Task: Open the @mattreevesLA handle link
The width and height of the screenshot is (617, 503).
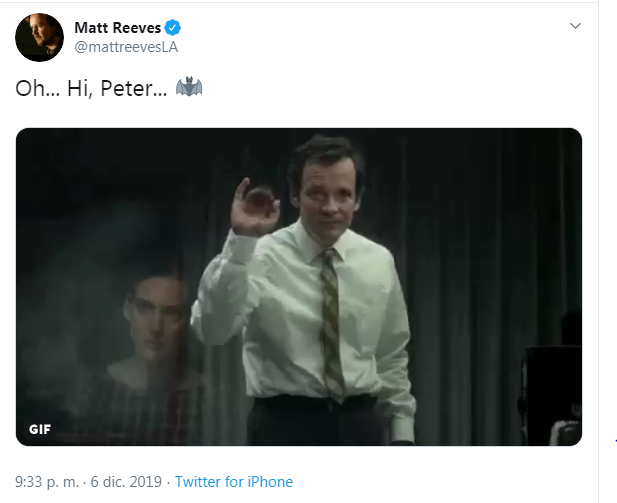Action: pyautogui.click(x=126, y=47)
